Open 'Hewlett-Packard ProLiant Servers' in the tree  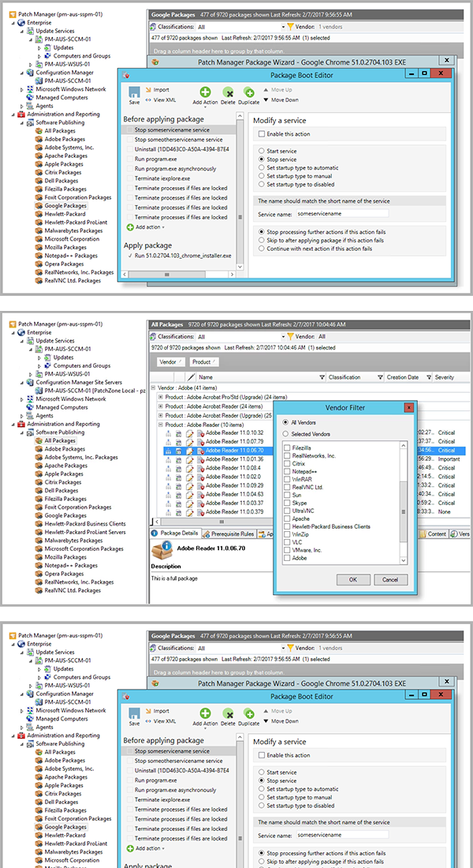pos(85,532)
